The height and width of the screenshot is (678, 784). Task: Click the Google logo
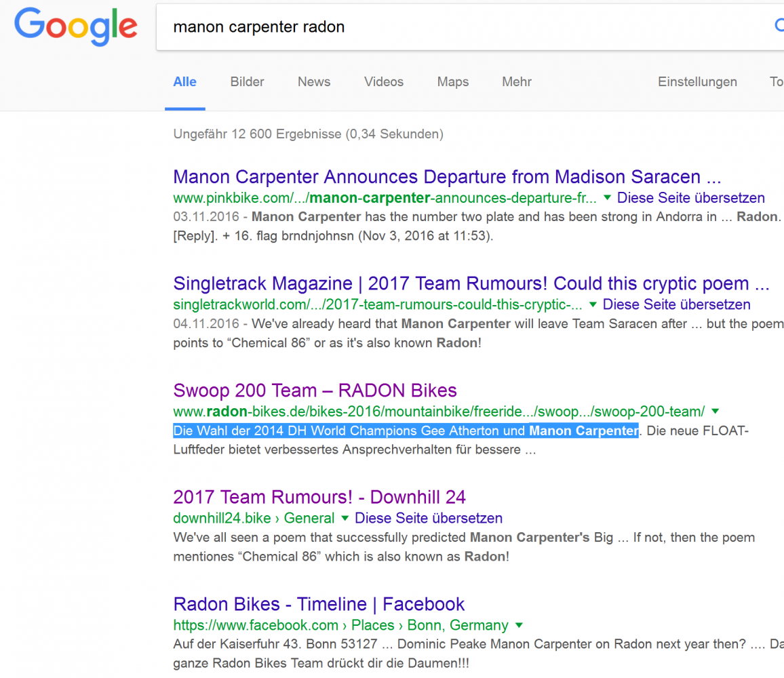point(75,26)
